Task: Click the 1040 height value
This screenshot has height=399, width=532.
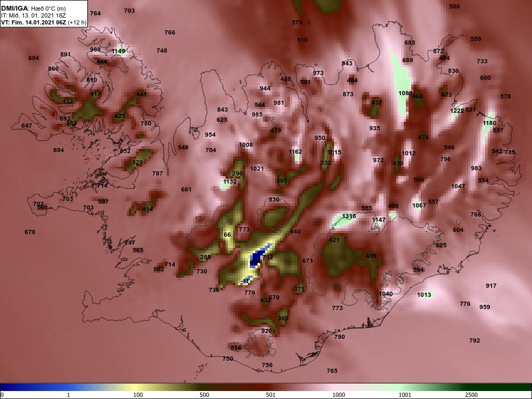Action: coord(386,294)
